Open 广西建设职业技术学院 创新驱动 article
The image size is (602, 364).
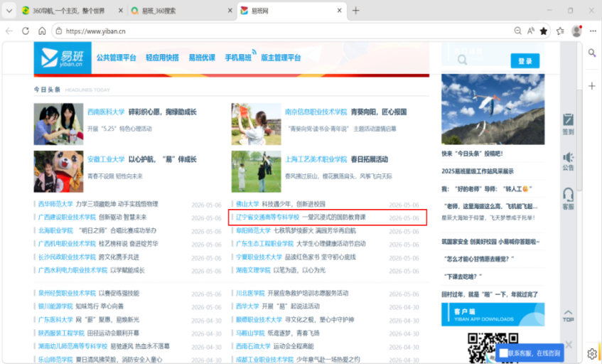tap(92, 218)
